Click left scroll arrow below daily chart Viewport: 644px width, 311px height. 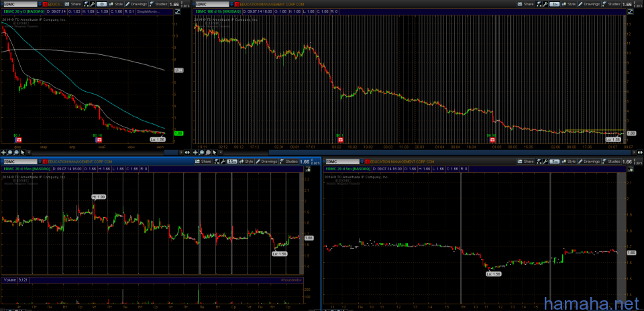pyautogui.click(x=29, y=152)
